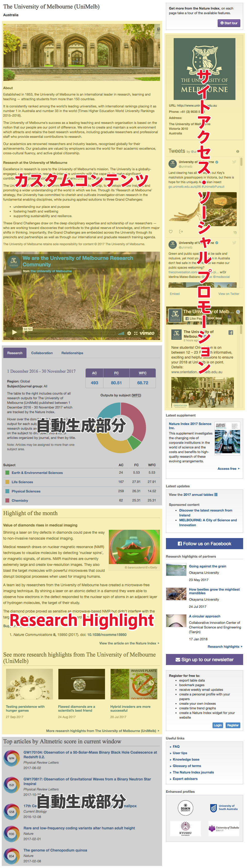Open www.orientation.unimelb.edu.au link in Facebook post
Image resolution: width=247 pixels, height=868 pixels.
coord(197,372)
